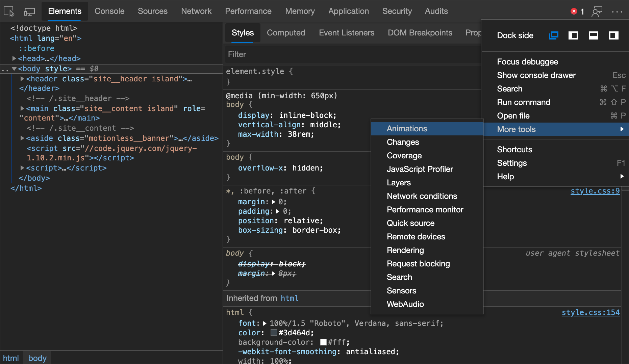Click the three-dot customize menu icon
The image size is (629, 364).
click(x=617, y=11)
